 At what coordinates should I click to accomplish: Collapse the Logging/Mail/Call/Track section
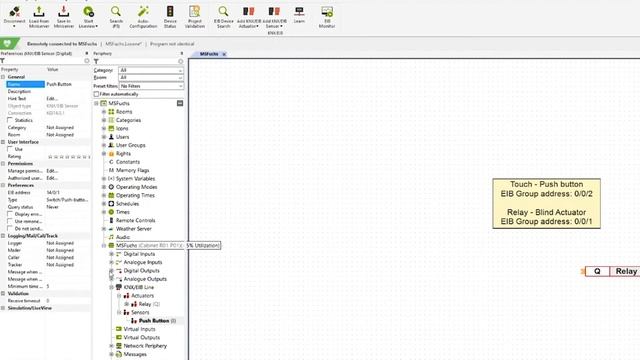3,236
